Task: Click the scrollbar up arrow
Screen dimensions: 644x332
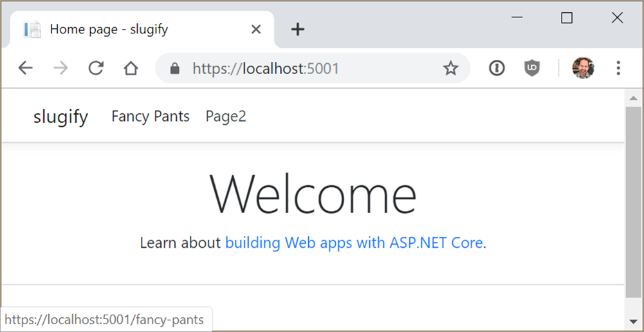Action: [633, 98]
